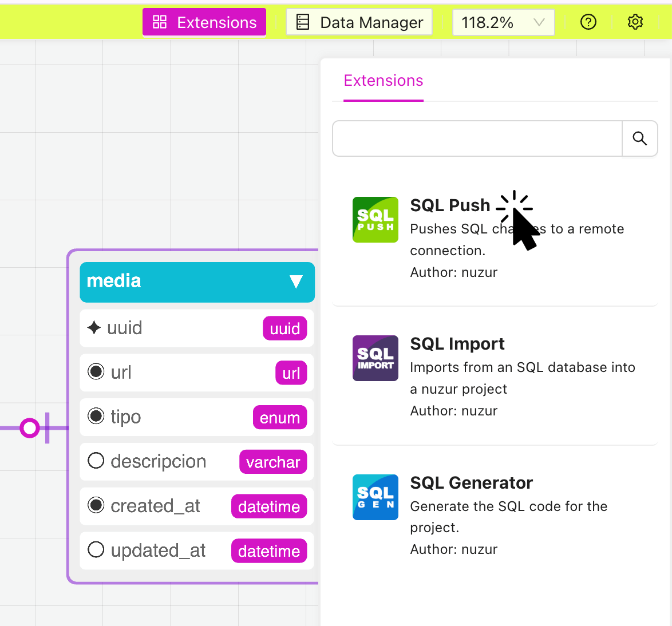Image resolution: width=672 pixels, height=626 pixels.
Task: Open the SQL Generator title link
Action: (471, 483)
